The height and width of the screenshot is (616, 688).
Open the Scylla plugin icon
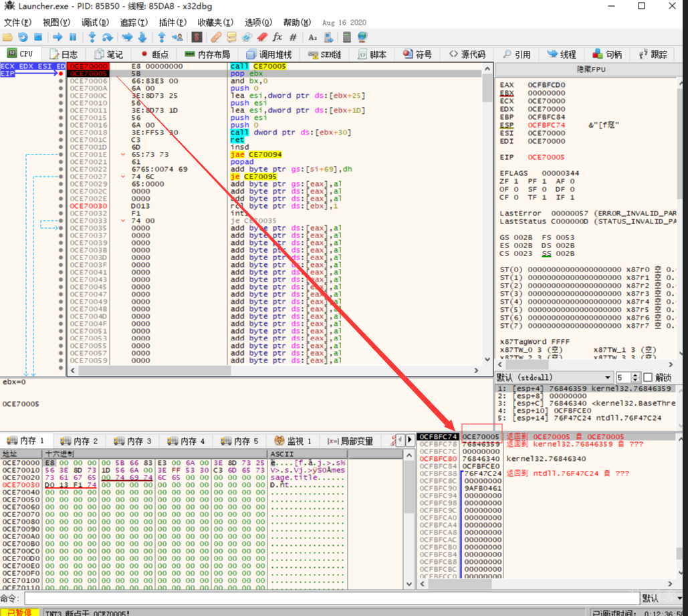[197, 37]
